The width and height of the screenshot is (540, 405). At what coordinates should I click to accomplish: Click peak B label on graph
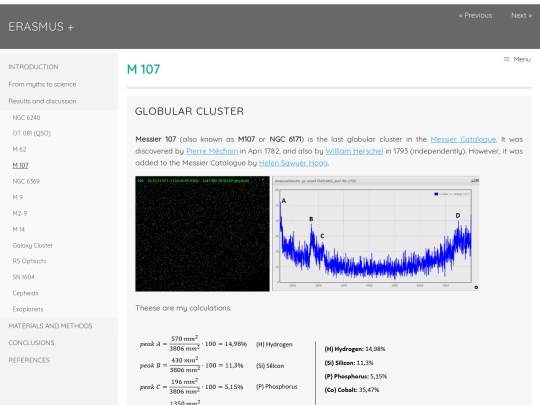pyautogui.click(x=311, y=219)
